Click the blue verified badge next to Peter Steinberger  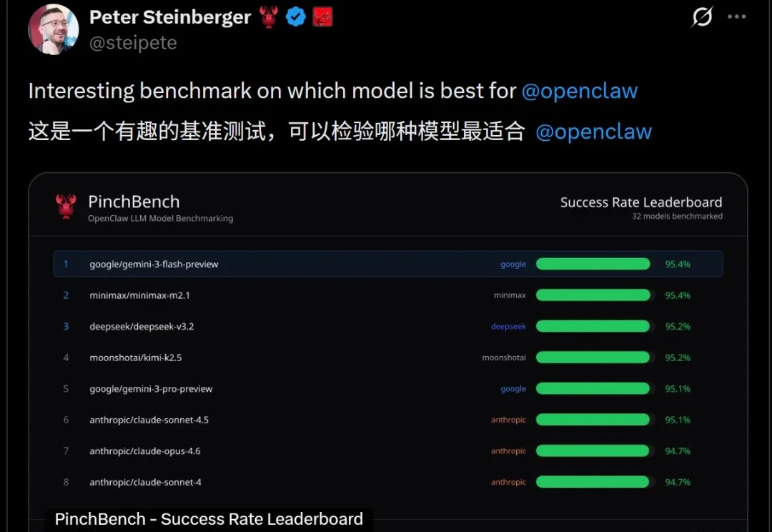coord(295,16)
